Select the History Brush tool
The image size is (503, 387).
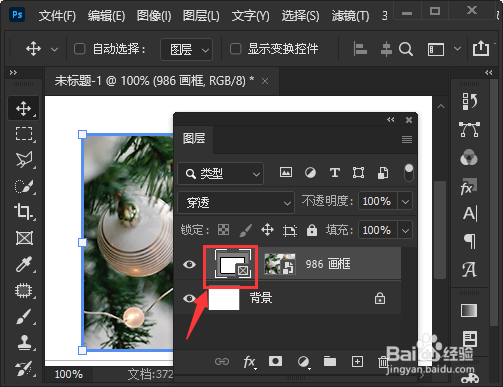(24, 369)
